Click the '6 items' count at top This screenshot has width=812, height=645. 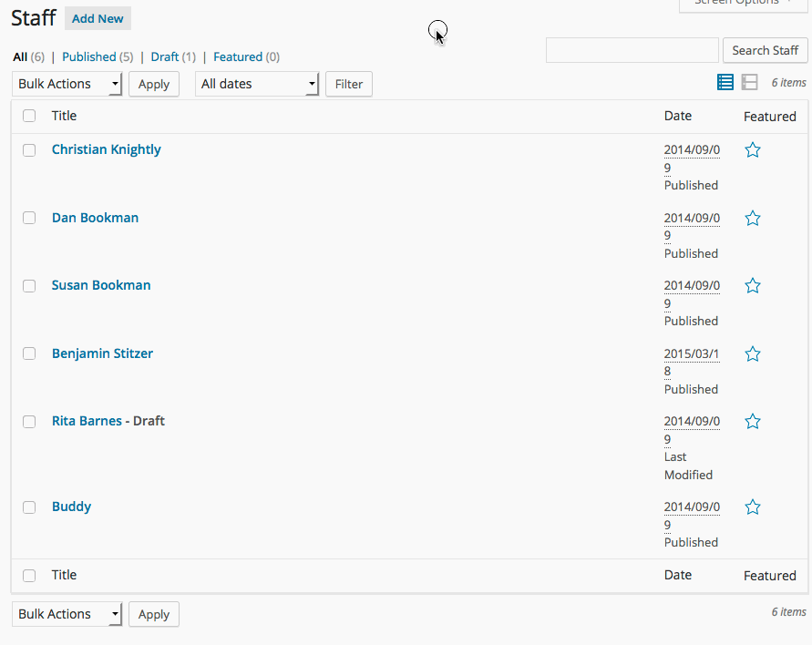click(788, 83)
